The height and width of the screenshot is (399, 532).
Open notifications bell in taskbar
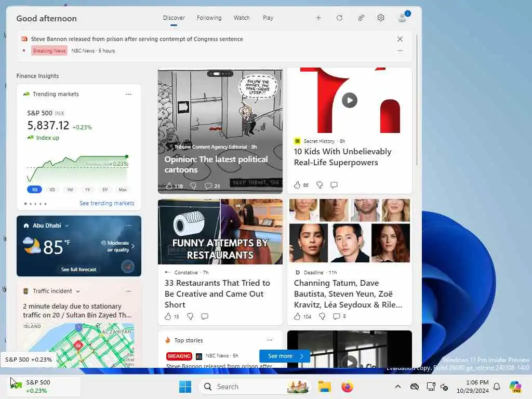(497, 387)
